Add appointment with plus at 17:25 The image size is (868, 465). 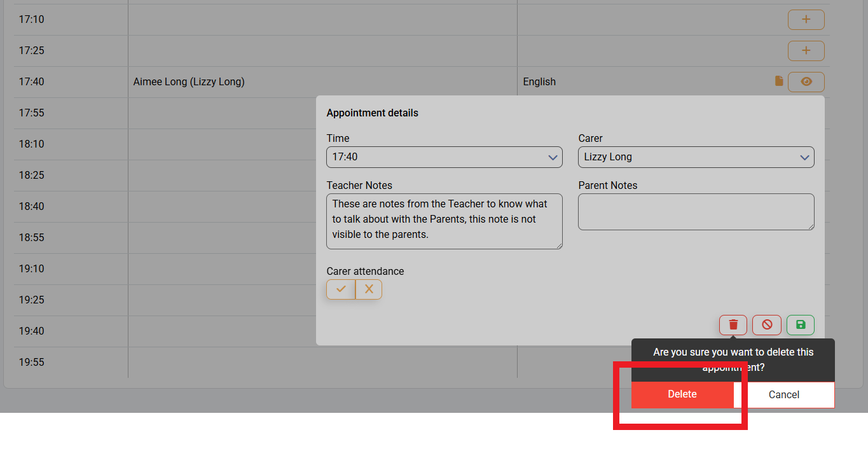click(806, 51)
